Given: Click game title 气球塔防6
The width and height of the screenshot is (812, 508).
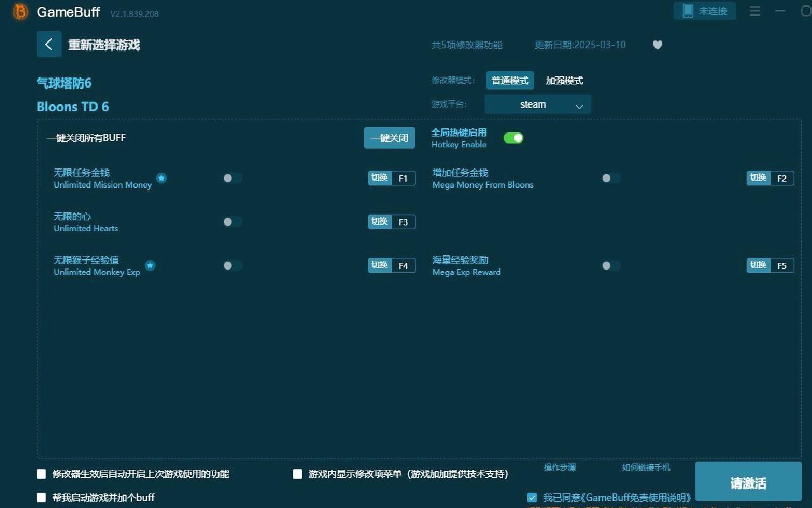Looking at the screenshot, I should (64, 83).
